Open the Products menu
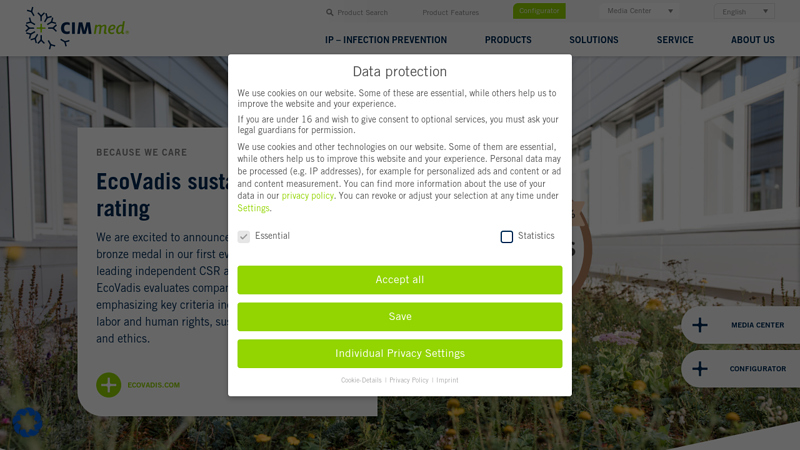The width and height of the screenshot is (800, 450). click(508, 40)
